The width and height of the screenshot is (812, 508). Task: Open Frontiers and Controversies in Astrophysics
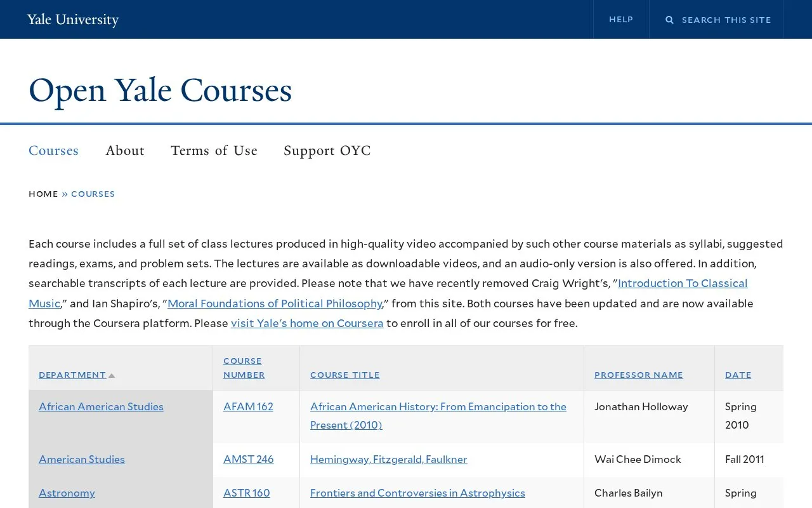point(417,493)
